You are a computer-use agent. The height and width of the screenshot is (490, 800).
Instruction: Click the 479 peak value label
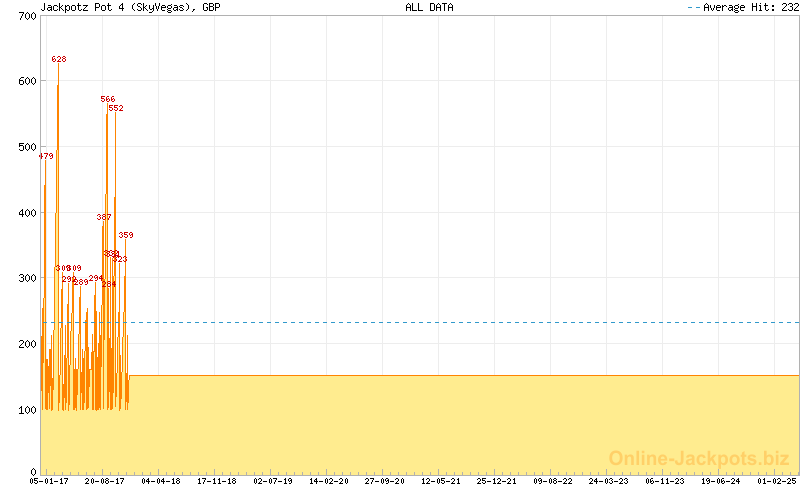(46, 157)
